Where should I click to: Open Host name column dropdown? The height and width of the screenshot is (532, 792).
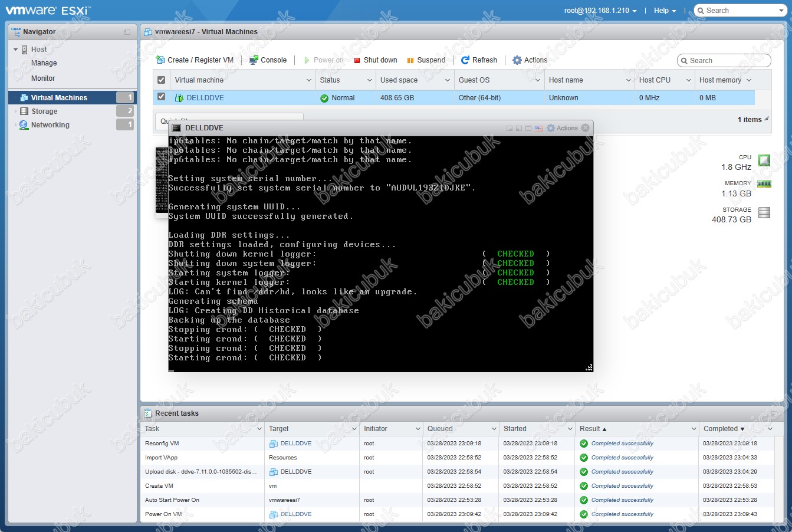(x=629, y=80)
